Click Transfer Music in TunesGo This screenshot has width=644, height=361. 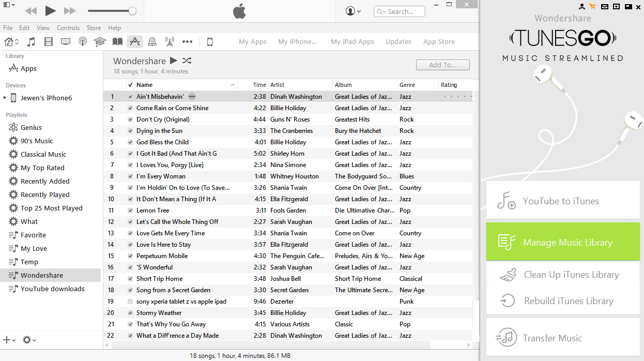563,338
